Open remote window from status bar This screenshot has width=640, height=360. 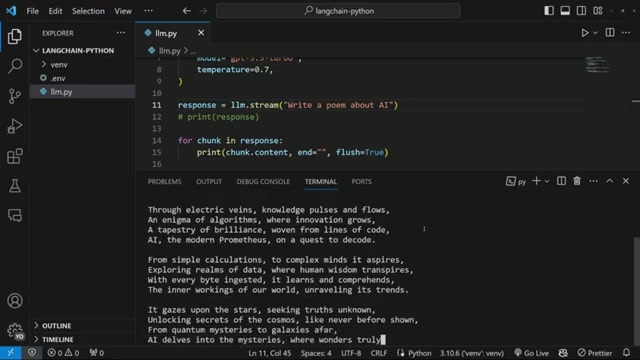pyautogui.click(x=11, y=353)
